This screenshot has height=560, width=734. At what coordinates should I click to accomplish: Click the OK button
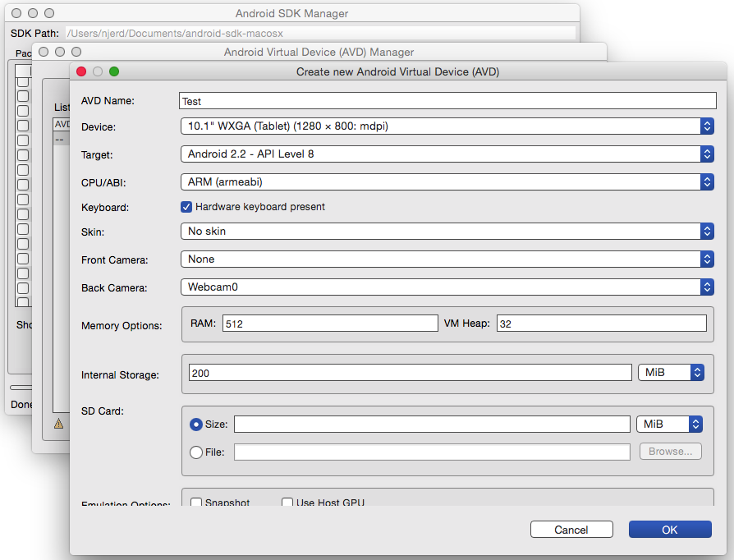pos(670,530)
